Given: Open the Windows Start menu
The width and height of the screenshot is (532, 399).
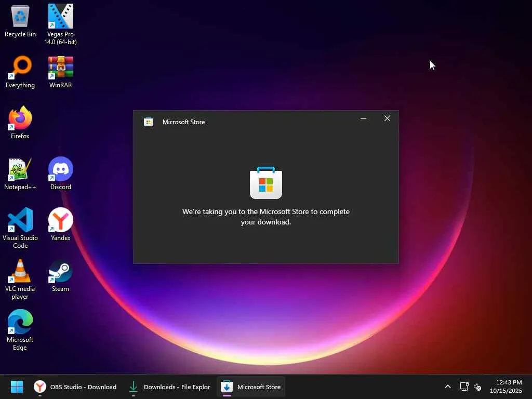Looking at the screenshot, I should click(x=17, y=387).
